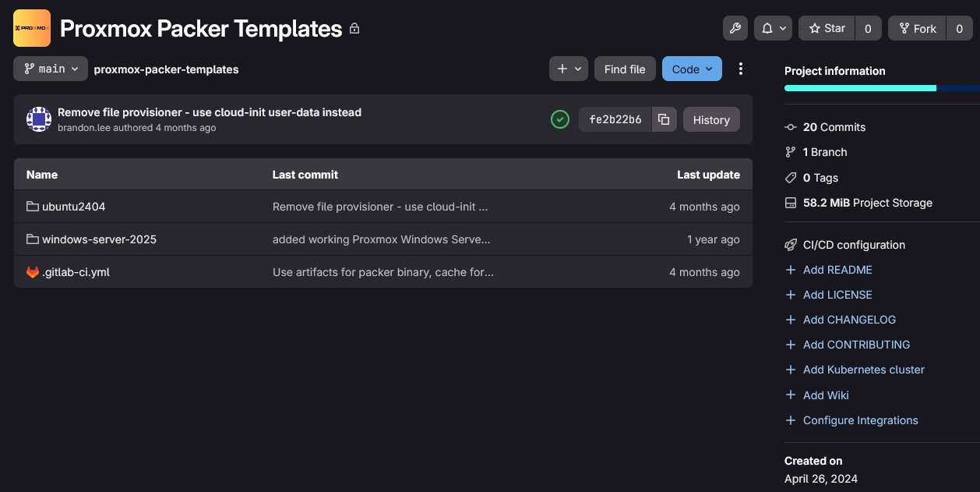Open the .gitlab-ci.yml file
Screen dimensions: 980x492
pos(76,272)
